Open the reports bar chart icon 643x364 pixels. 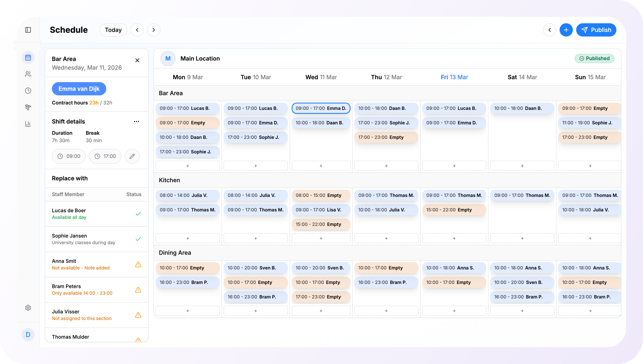28,124
